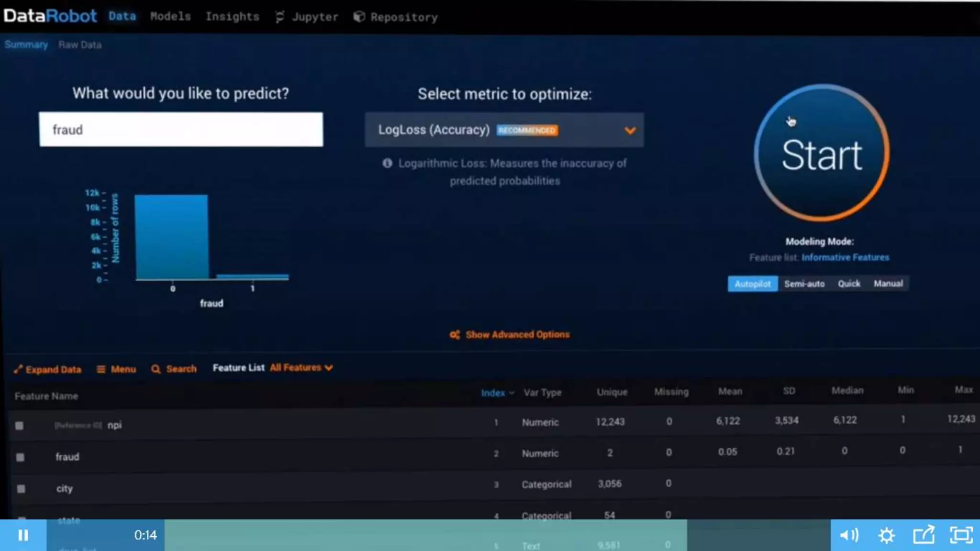Screen dimensions: 980x551
Task: Click the share video icon
Action: tap(924, 535)
